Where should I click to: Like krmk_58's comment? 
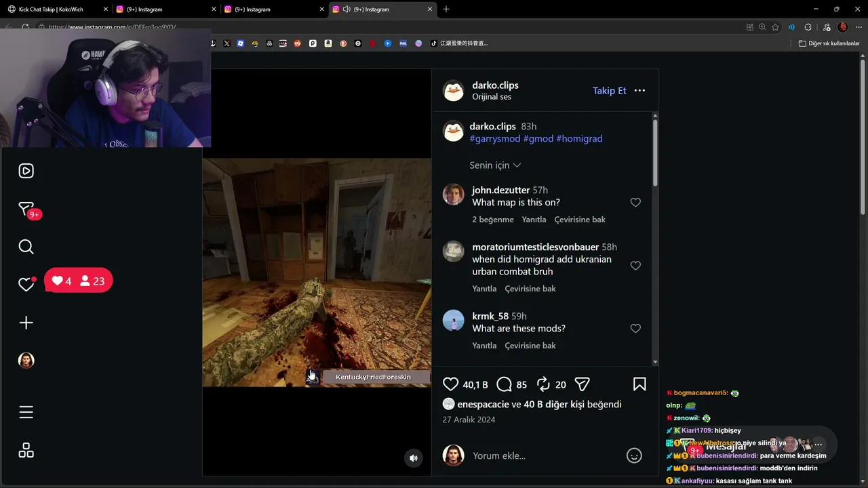pyautogui.click(x=635, y=329)
